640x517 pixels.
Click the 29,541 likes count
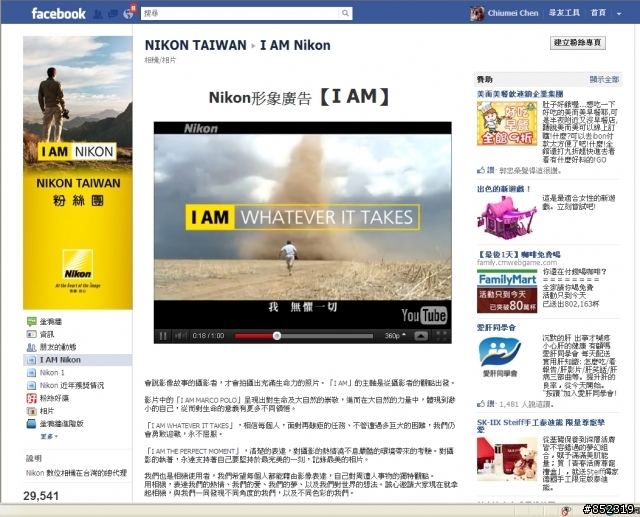point(41,496)
